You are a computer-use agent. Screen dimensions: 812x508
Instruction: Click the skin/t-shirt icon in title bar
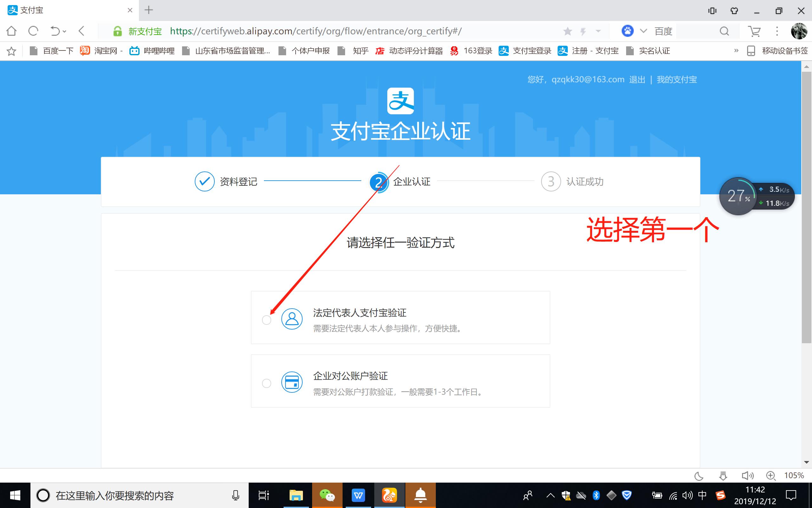pyautogui.click(x=734, y=11)
